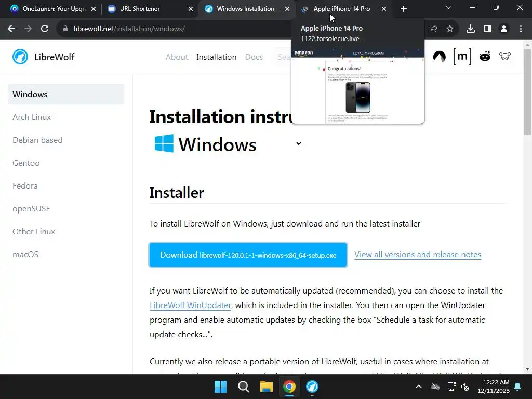Go back using the browser back arrow
The width and height of the screenshot is (532, 399).
tap(11, 29)
